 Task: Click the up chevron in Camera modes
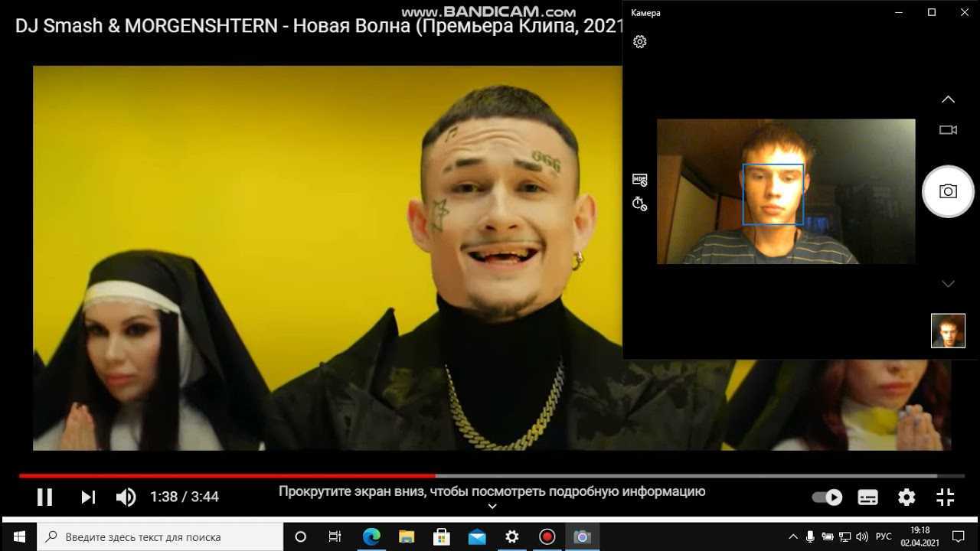[x=948, y=99]
